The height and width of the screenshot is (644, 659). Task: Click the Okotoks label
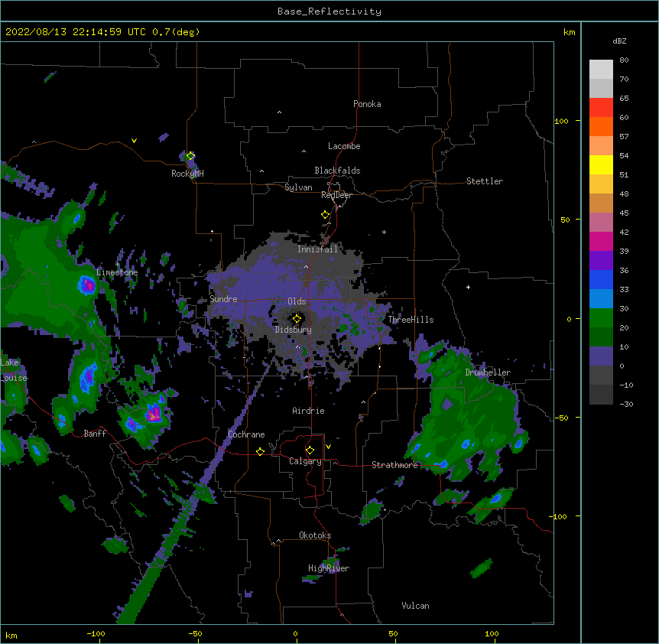pos(315,535)
